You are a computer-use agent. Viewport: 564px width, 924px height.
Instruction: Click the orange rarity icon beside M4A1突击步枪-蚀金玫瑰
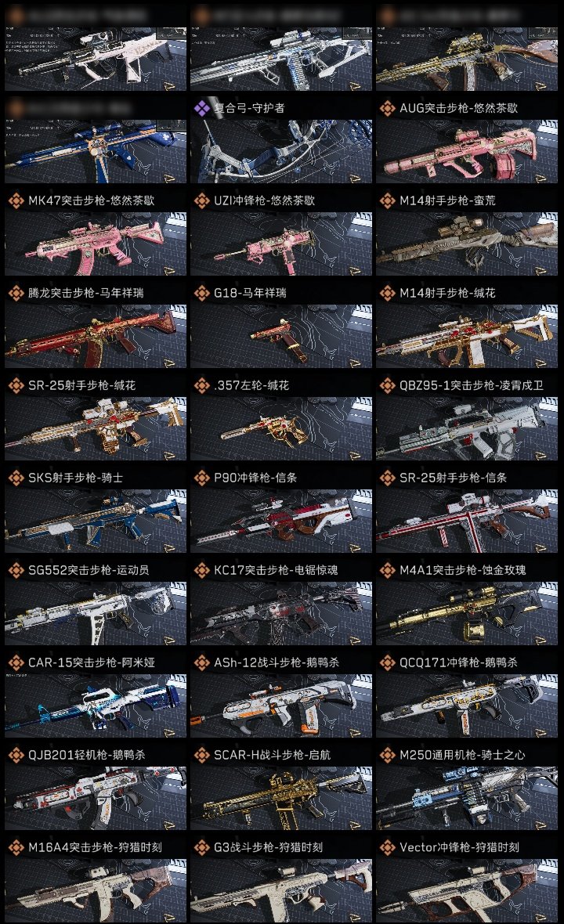pos(387,570)
